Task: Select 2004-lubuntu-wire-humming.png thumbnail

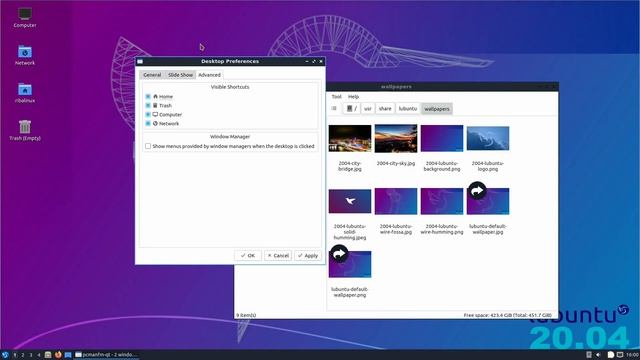Action: coord(442,201)
